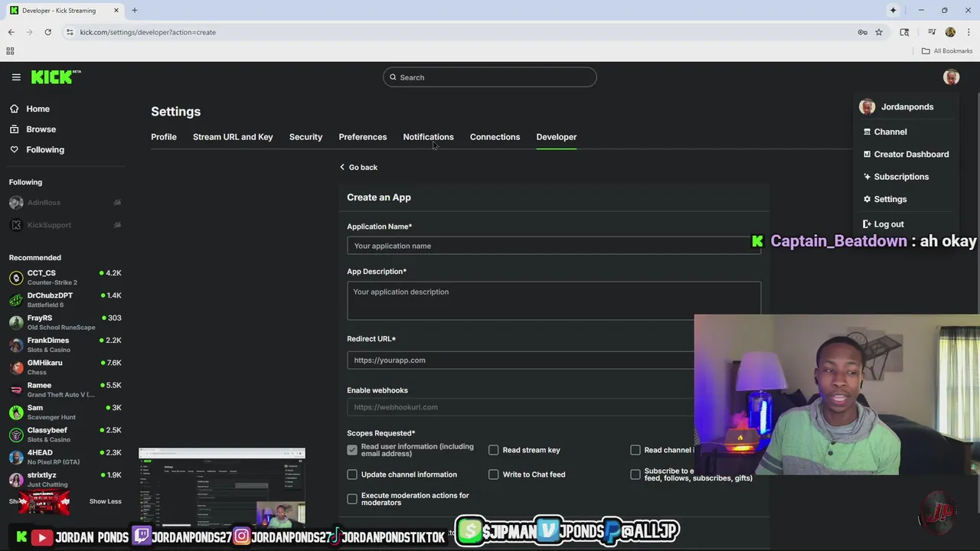Open FrayRS channel avatar
The width and height of the screenshot is (980, 551).
click(x=16, y=322)
